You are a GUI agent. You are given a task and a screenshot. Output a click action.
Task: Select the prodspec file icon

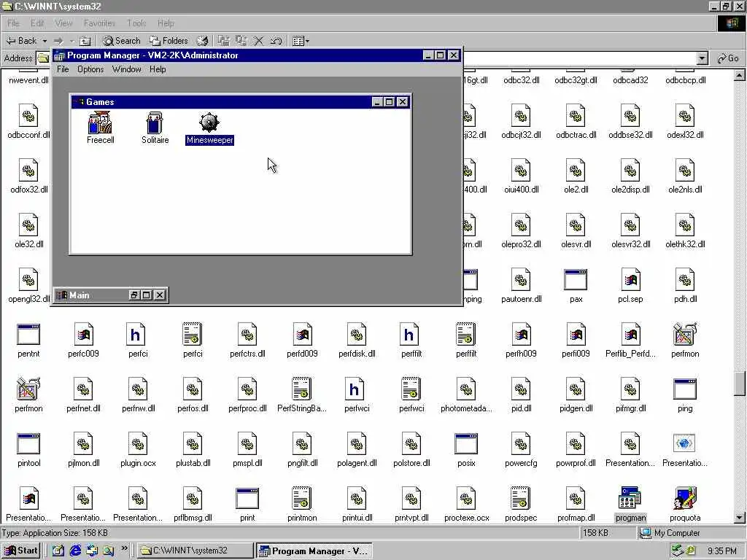click(520, 497)
